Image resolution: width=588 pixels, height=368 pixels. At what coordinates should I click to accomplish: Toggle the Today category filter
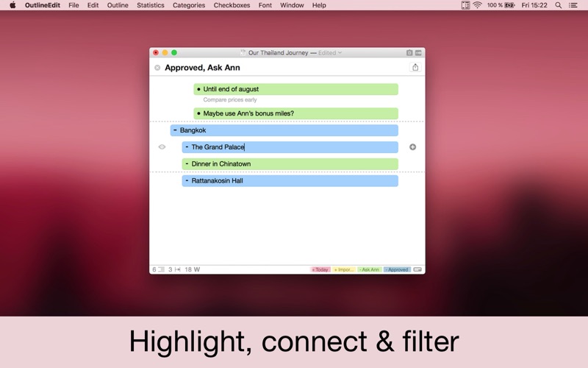[x=320, y=269]
